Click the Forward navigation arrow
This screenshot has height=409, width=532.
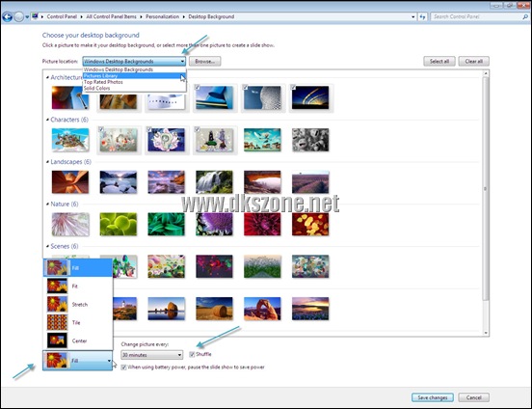click(x=19, y=16)
